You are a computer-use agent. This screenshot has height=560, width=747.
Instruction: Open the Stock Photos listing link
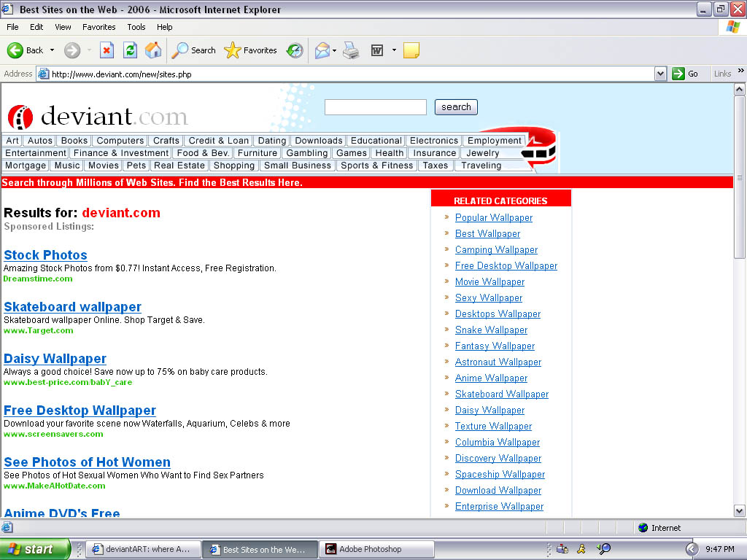coord(46,254)
